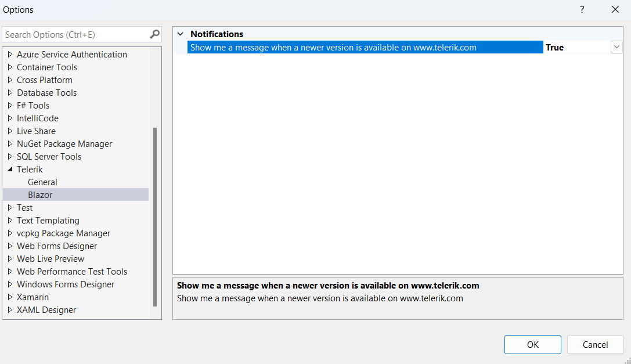This screenshot has width=631, height=364.
Task: Select the Test label
Action: point(24,208)
